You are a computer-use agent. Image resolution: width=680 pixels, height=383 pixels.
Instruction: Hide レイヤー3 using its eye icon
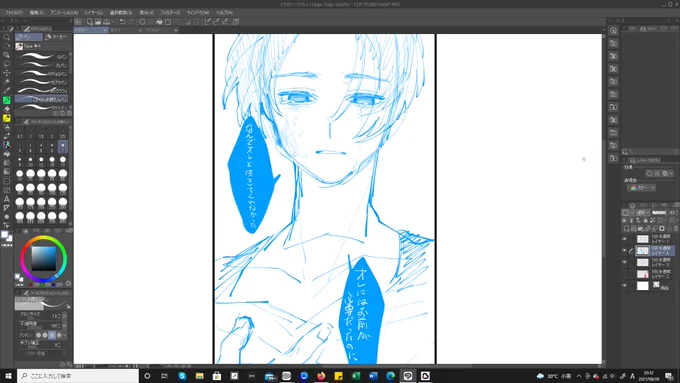(624, 262)
